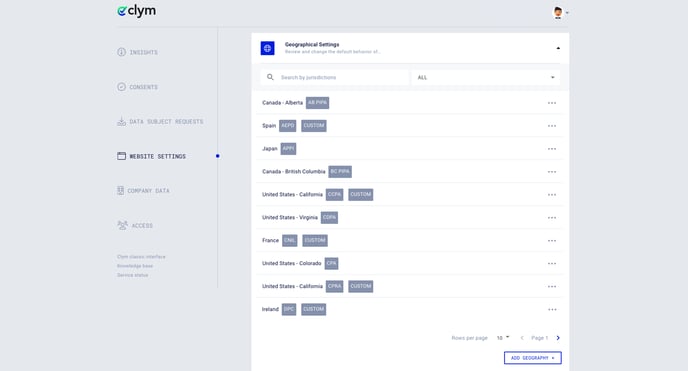Open options menu for Spain row
Viewport: 688px width, 371px height.
click(552, 126)
